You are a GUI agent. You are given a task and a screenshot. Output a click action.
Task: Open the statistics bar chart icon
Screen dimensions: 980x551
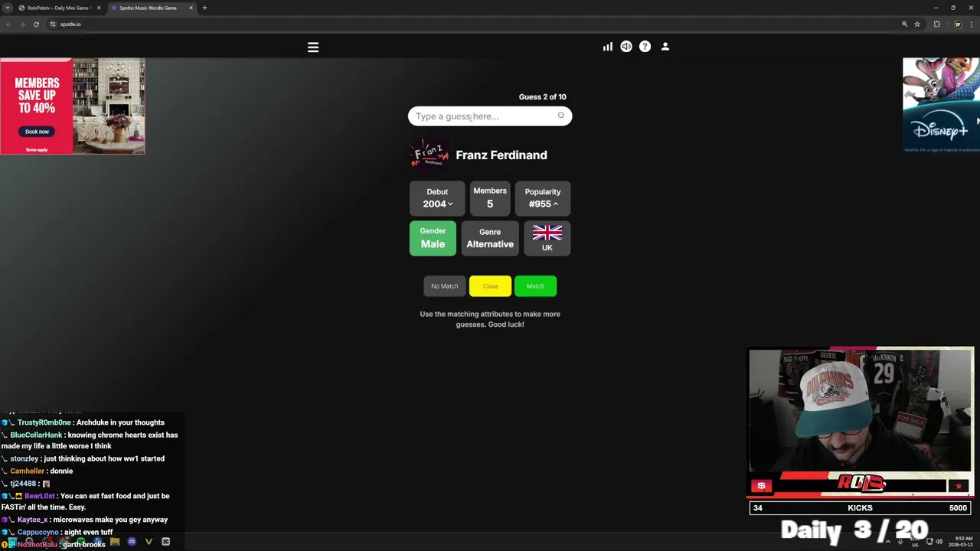coord(607,47)
